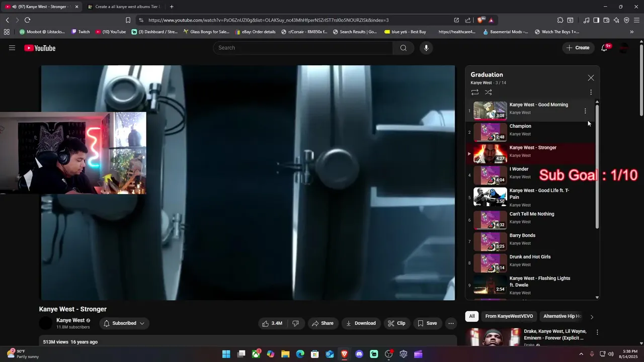
Task: Open the Twitch bookmark
Action: pos(80,32)
